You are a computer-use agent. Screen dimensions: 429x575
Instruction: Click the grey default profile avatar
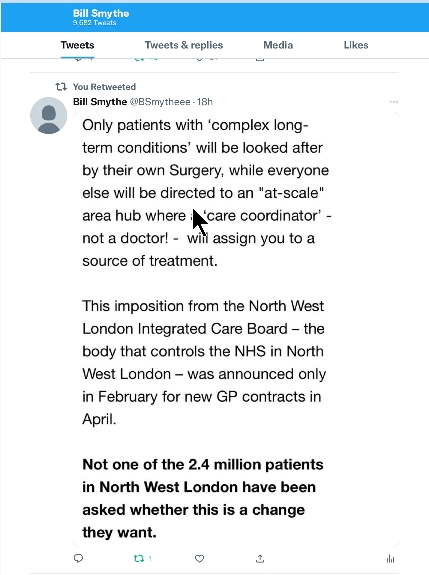(x=48, y=116)
